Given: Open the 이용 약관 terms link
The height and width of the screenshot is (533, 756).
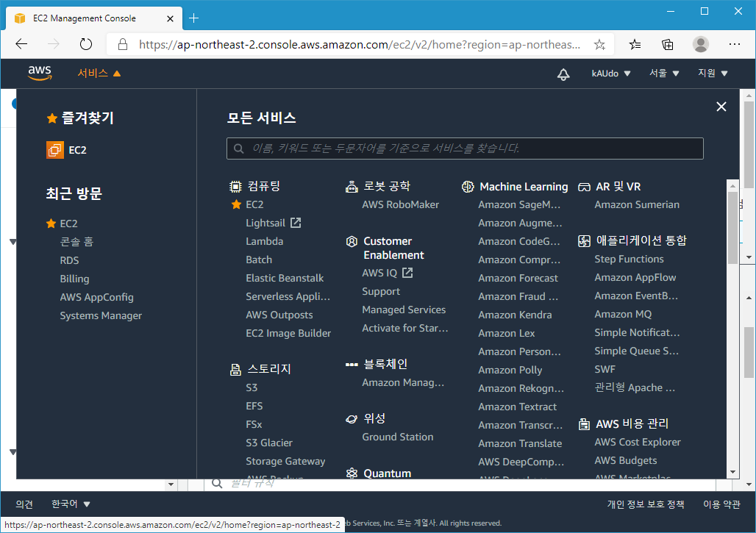Looking at the screenshot, I should pos(721,504).
